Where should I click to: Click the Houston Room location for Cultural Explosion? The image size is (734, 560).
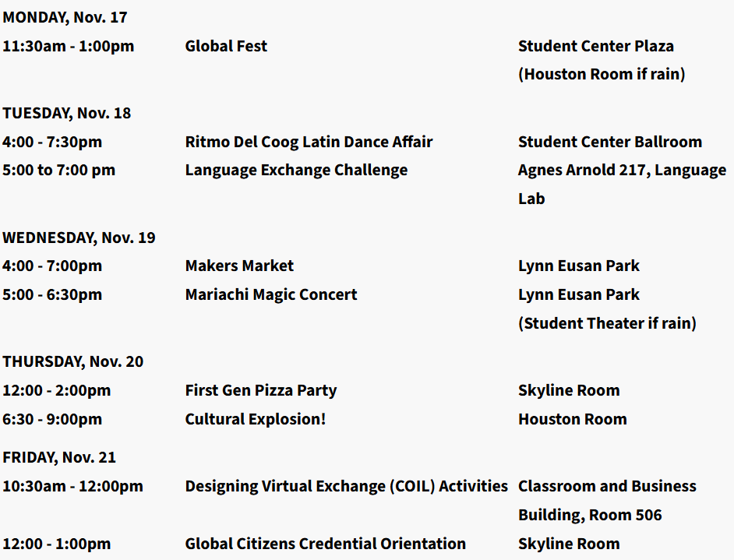572,419
